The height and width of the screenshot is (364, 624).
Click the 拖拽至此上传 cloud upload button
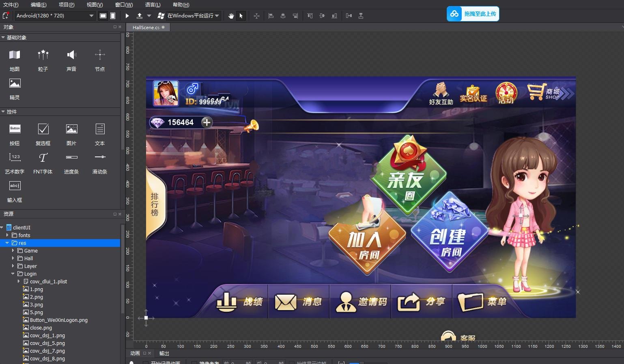[473, 14]
